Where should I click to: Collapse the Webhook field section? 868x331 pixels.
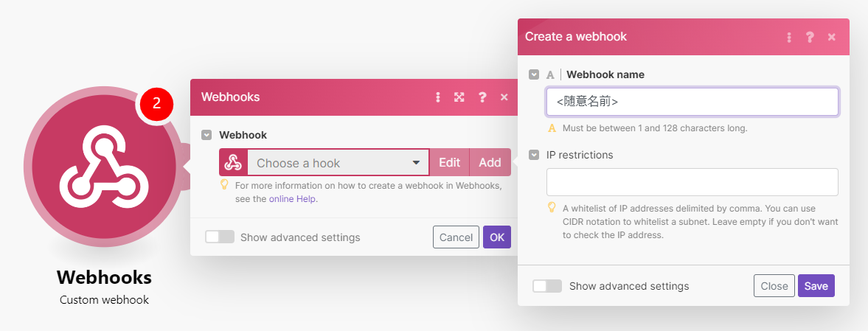tap(206, 134)
